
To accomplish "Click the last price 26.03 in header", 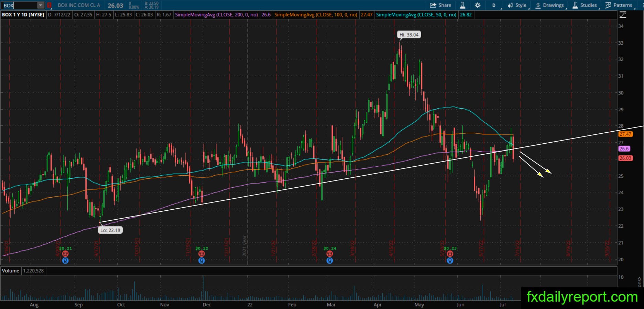I will 115,5.
